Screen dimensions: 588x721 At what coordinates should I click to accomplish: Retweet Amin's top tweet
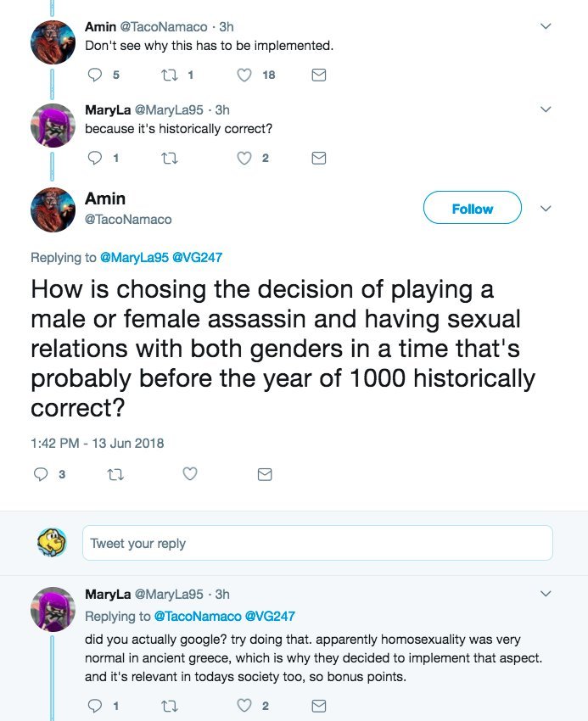click(167, 75)
